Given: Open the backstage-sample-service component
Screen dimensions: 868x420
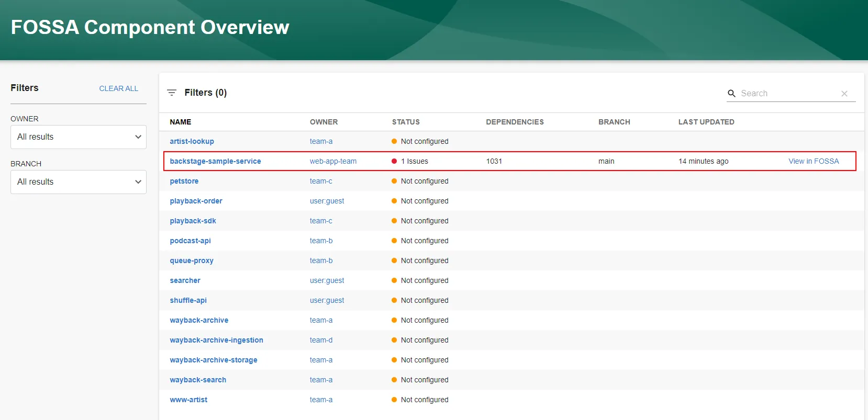Looking at the screenshot, I should tap(215, 161).
